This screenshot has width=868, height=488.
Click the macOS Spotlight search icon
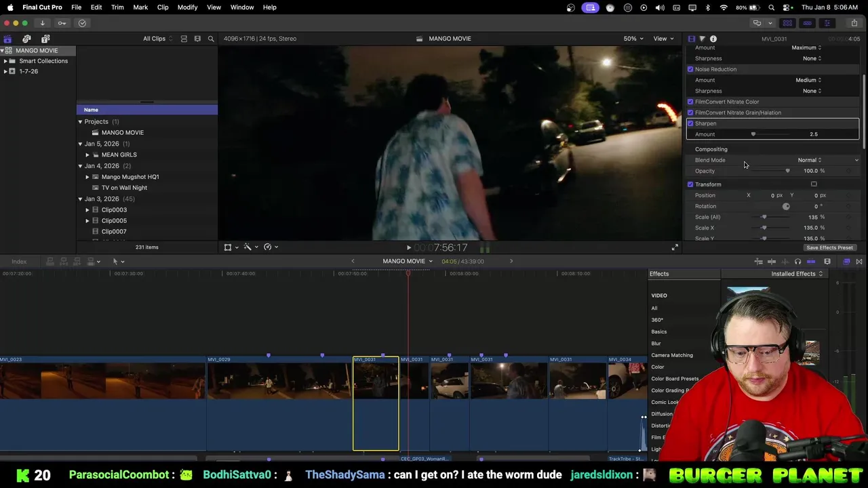772,7
